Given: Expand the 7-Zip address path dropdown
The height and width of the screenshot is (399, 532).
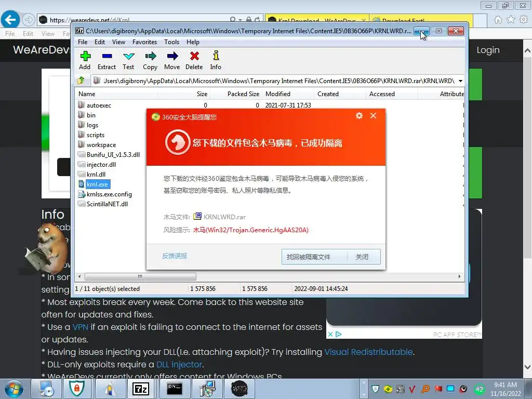Looking at the screenshot, I should 460,81.
